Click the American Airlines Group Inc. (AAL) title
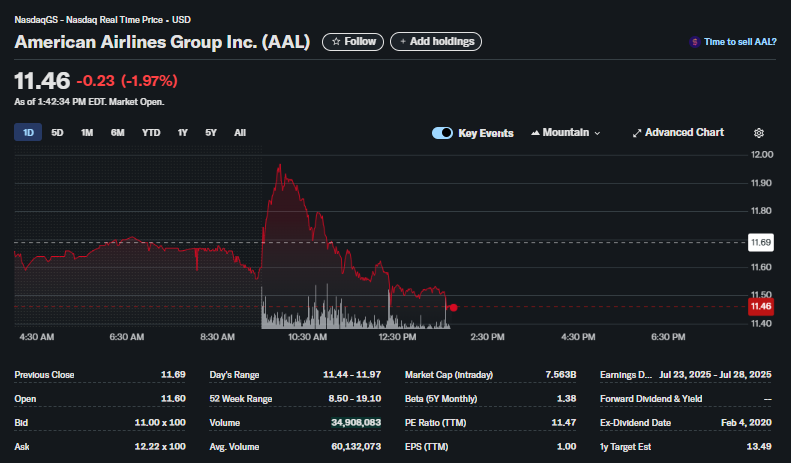Screen dimensions: 791x463 point(162,42)
